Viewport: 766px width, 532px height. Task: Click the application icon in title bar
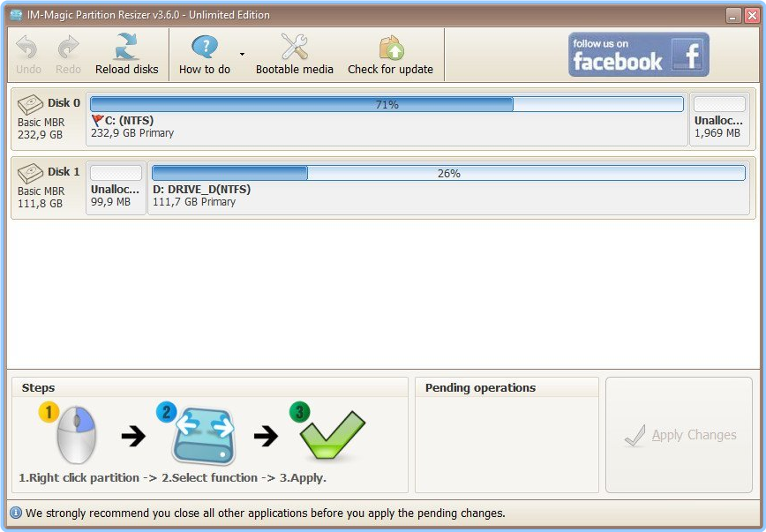(x=16, y=15)
